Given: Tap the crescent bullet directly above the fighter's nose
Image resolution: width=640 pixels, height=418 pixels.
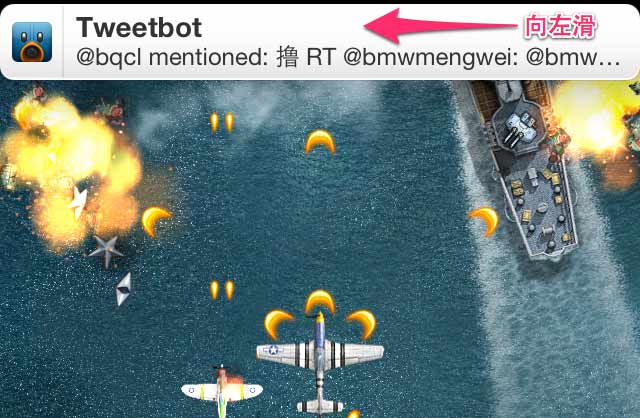Looking at the screenshot, I should point(320,302).
